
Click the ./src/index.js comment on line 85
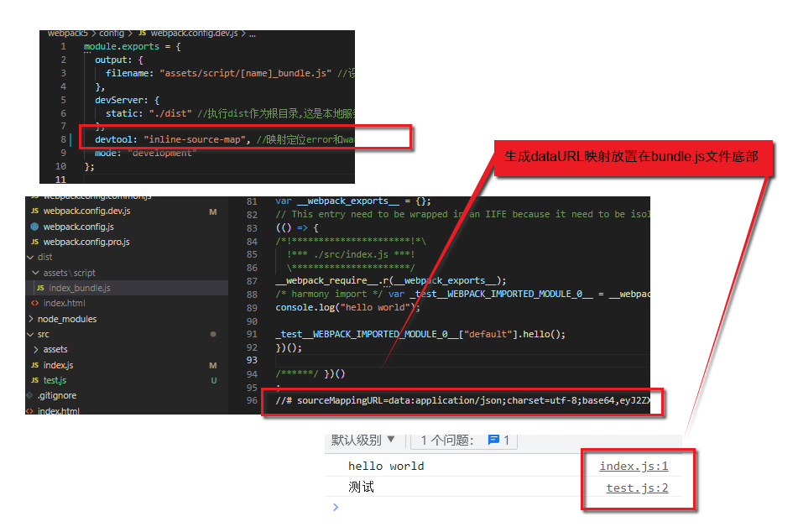pos(351,254)
